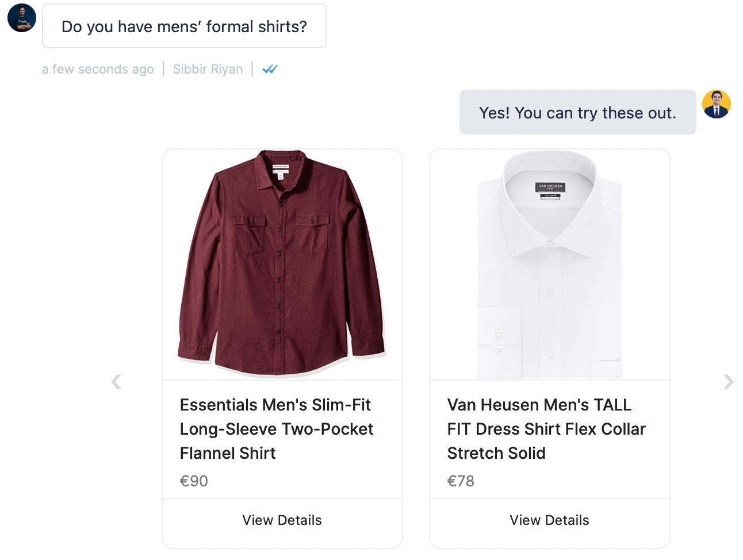
Task: Click the €90 price label
Action: click(x=194, y=481)
